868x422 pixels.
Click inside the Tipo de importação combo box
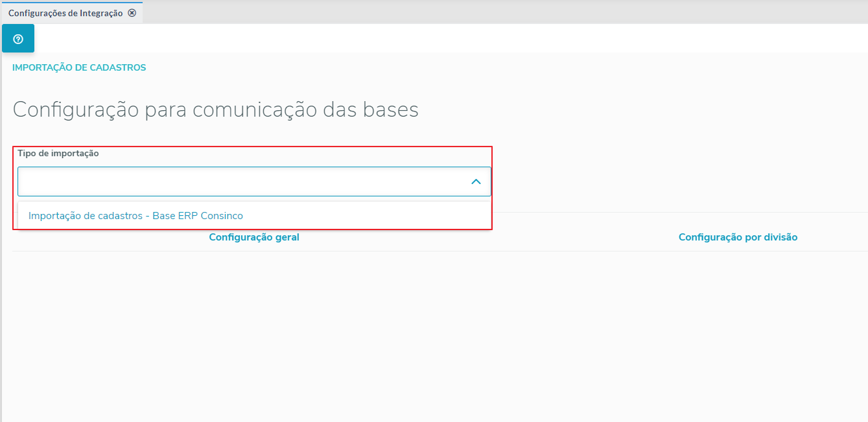coord(240,182)
